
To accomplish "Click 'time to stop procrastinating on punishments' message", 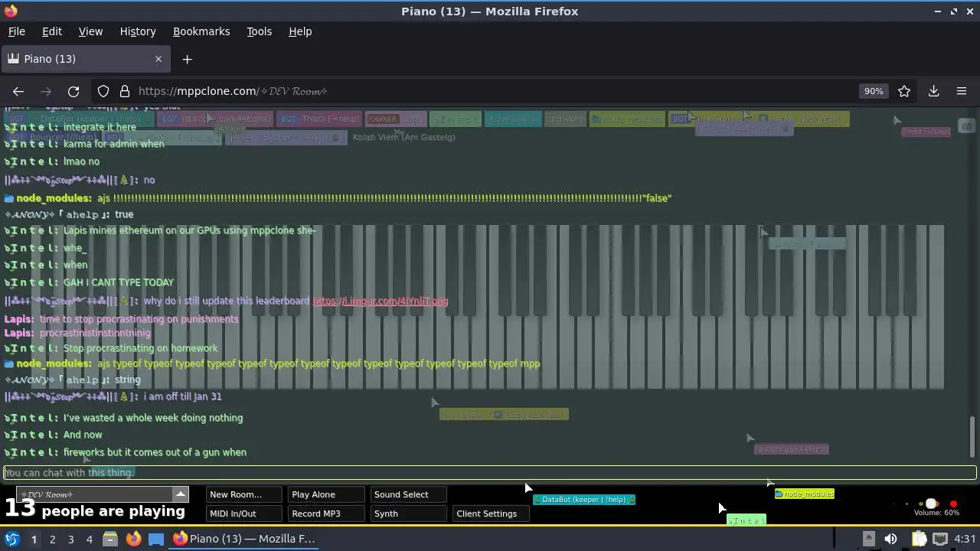I will 139,319.
